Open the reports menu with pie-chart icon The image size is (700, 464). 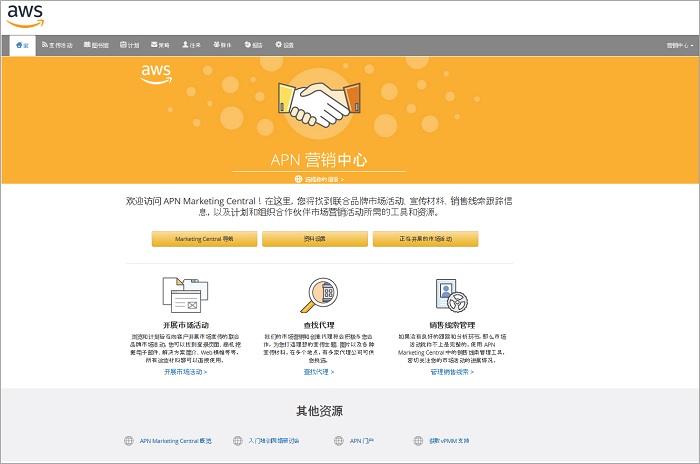[x=254, y=45]
